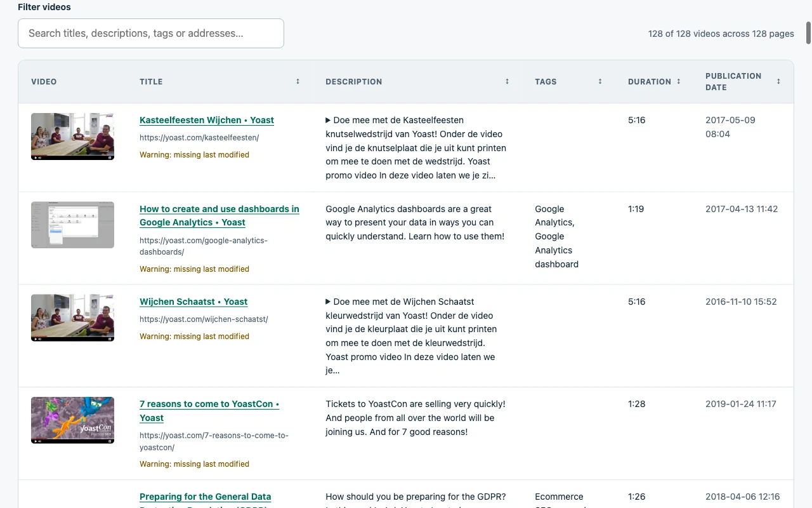
Task: Click Filter videos label
Action: pyautogui.click(x=44, y=7)
